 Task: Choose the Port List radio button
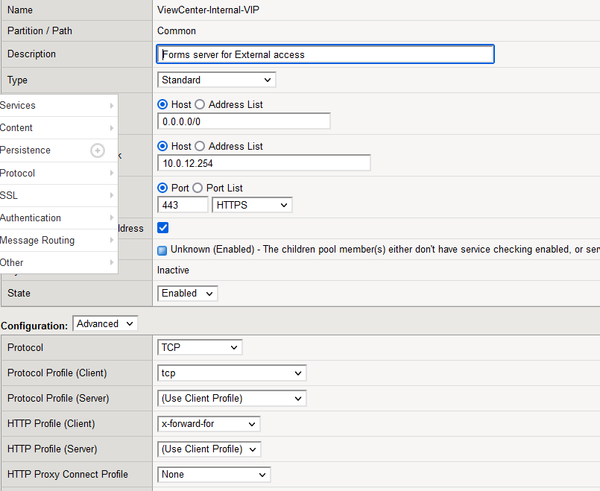(x=196, y=188)
